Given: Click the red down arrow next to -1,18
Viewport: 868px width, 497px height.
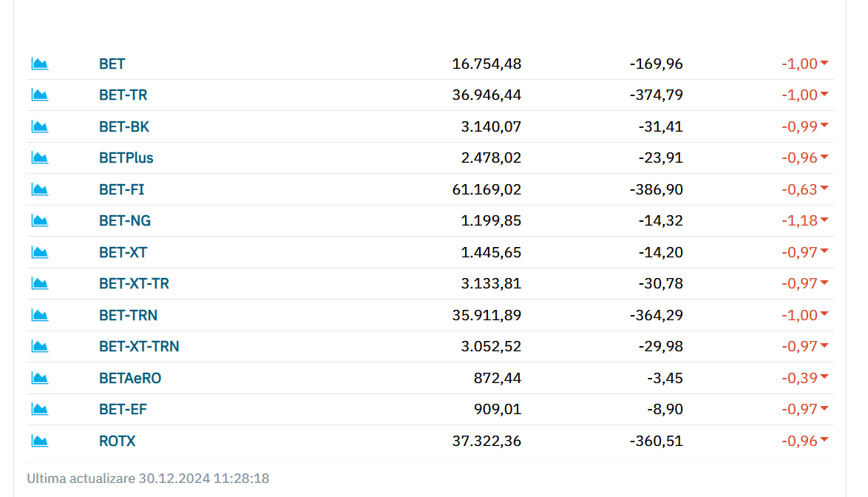Looking at the screenshot, I should (x=824, y=220).
